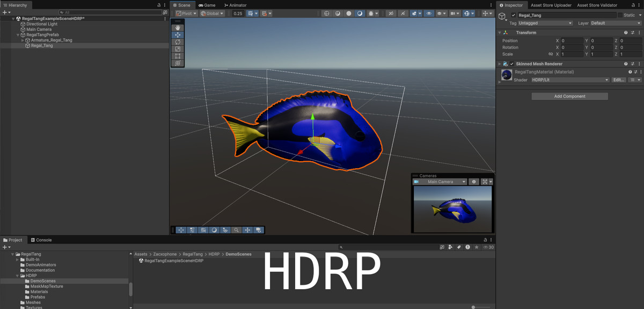Enable the Static checkbox
The image size is (644, 309).
pyautogui.click(x=620, y=15)
